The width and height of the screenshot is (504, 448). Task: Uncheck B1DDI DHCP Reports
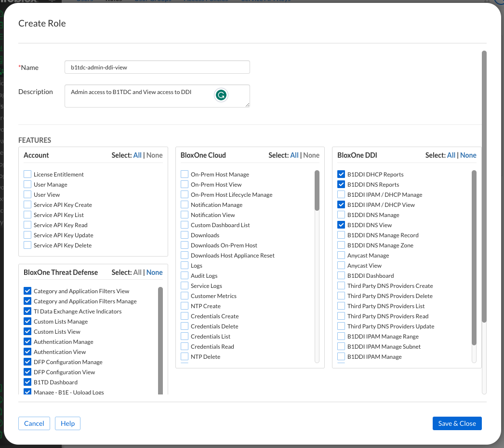click(341, 175)
